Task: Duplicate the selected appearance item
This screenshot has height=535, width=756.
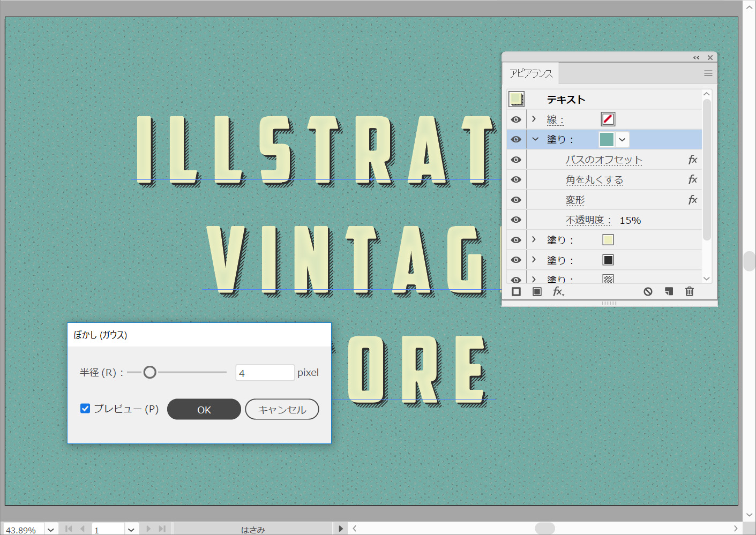Action: [669, 292]
